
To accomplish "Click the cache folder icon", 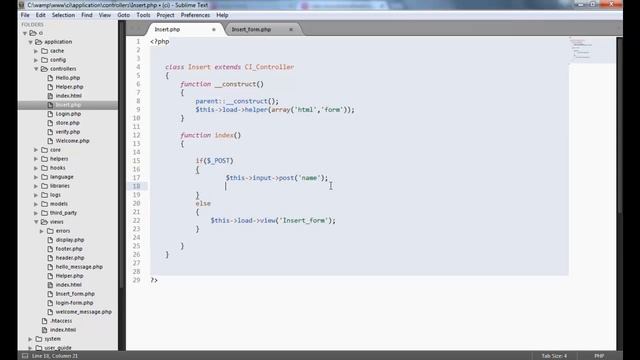I will (x=44, y=51).
